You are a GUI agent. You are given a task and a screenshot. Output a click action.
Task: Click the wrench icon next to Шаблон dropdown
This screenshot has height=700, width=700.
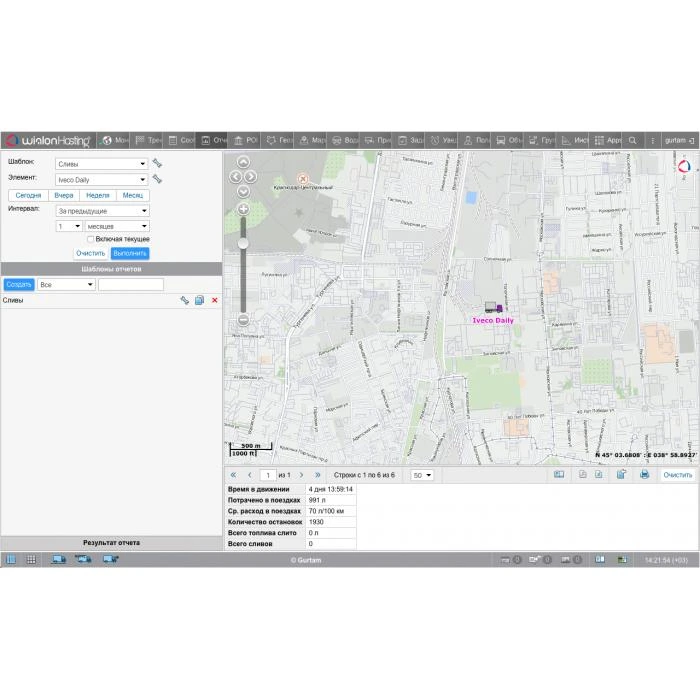157,163
